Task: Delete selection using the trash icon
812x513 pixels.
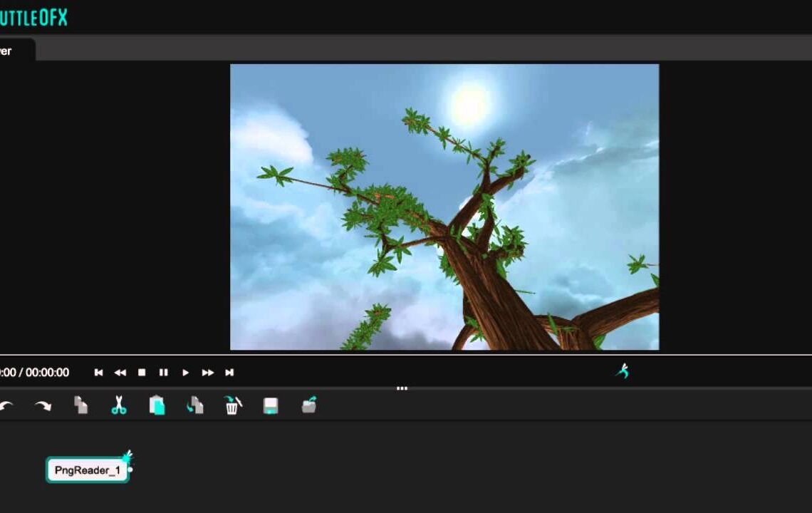Action: (x=232, y=405)
